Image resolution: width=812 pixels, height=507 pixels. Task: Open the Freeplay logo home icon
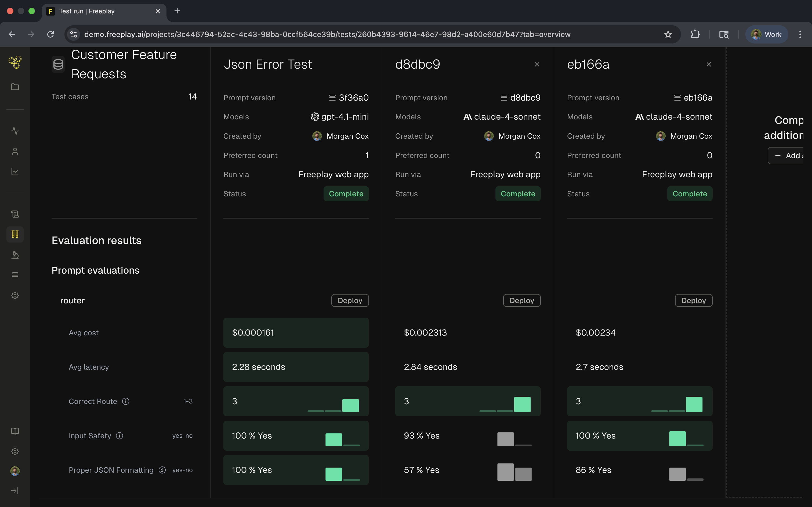coord(15,62)
